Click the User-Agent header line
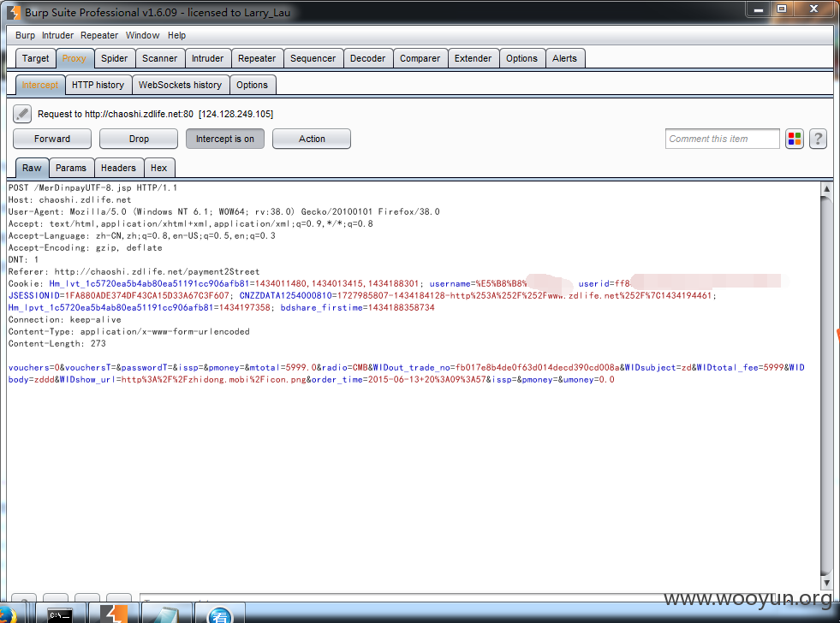The width and height of the screenshot is (840, 623). [x=224, y=212]
